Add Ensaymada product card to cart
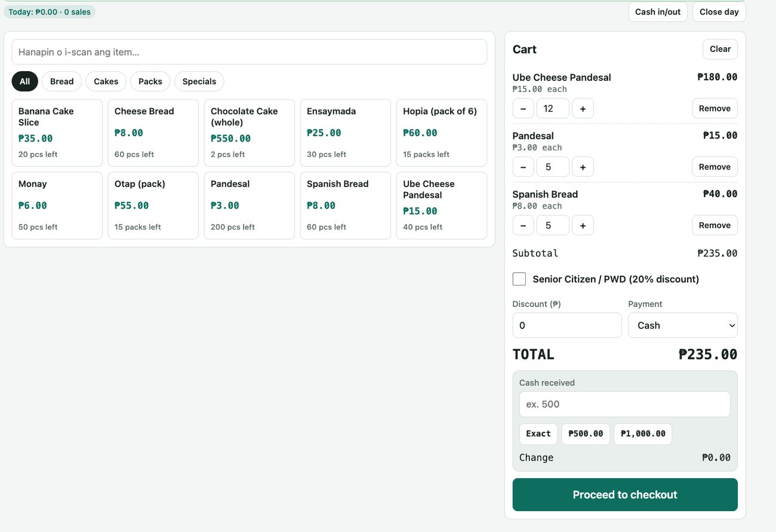Image resolution: width=776 pixels, height=532 pixels. pyautogui.click(x=346, y=133)
